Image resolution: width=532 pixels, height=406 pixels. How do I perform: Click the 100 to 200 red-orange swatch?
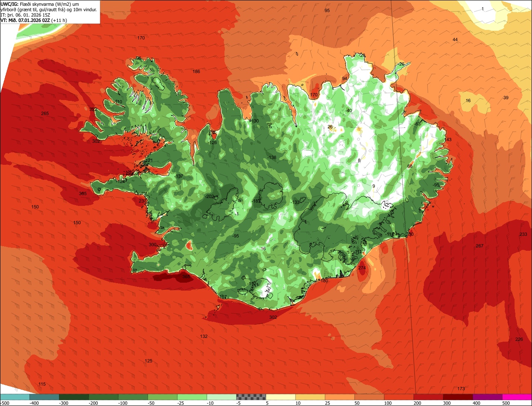pos(399,397)
